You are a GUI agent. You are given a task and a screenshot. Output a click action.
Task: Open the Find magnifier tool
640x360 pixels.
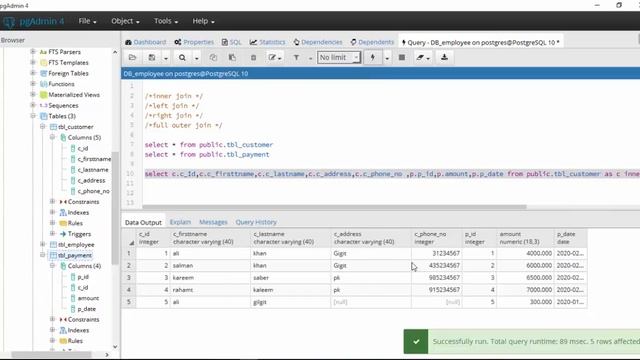182,58
